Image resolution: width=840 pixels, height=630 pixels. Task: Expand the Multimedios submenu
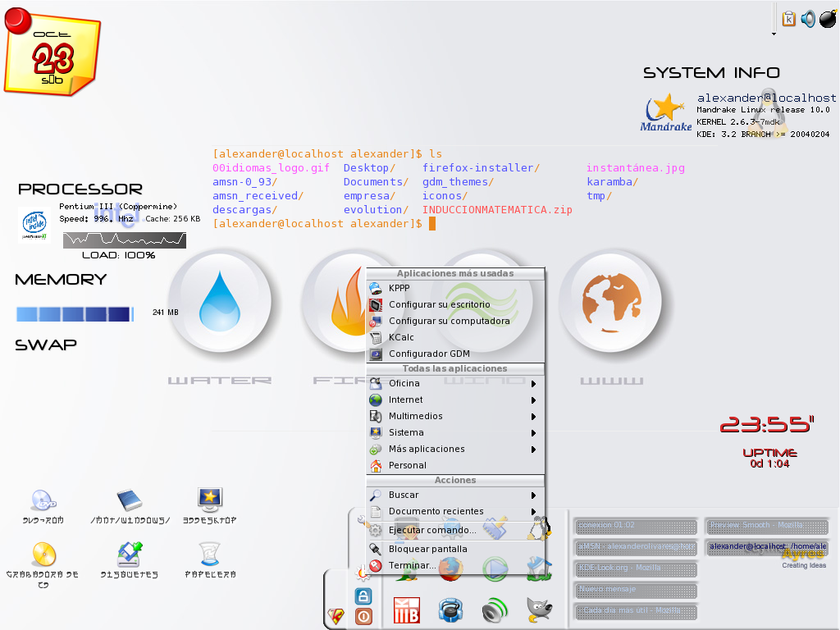tap(455, 416)
